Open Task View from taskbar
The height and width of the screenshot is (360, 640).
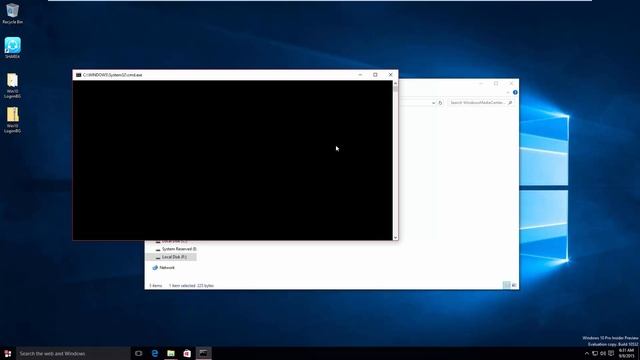point(139,353)
